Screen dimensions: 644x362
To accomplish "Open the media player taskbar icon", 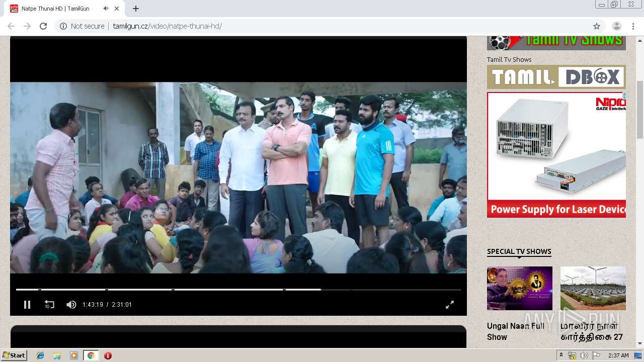I will point(74,355).
